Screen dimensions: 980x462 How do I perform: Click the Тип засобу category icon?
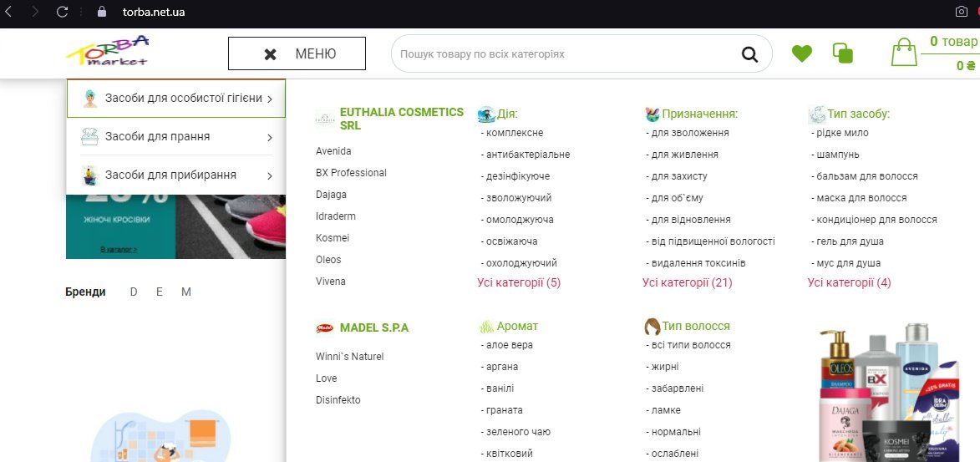click(817, 114)
